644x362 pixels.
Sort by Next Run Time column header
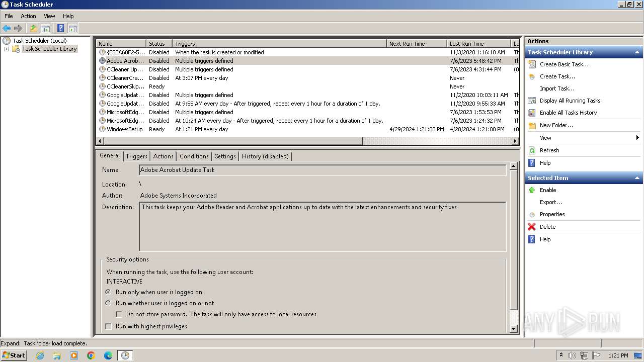tap(417, 44)
